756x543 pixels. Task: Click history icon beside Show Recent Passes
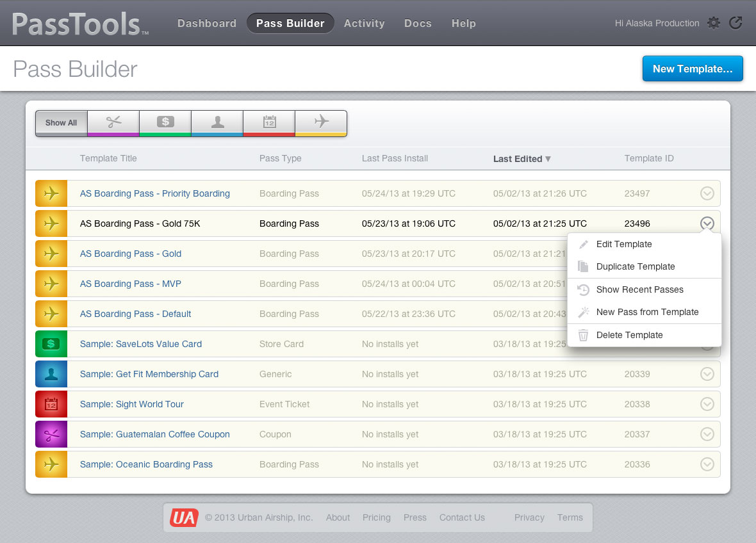point(584,289)
